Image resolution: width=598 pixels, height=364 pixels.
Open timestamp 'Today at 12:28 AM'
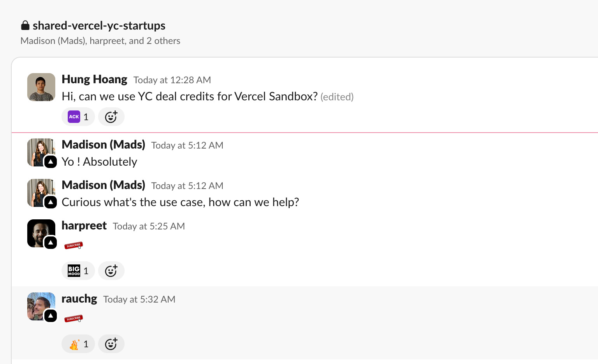pos(172,80)
